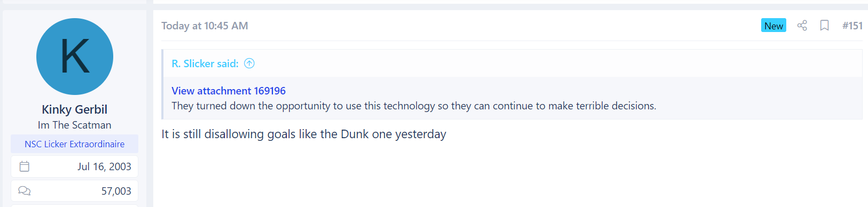Image resolution: width=868 pixels, height=207 pixels.
Task: Click the message count speech-bubble icon
Action: point(25,190)
